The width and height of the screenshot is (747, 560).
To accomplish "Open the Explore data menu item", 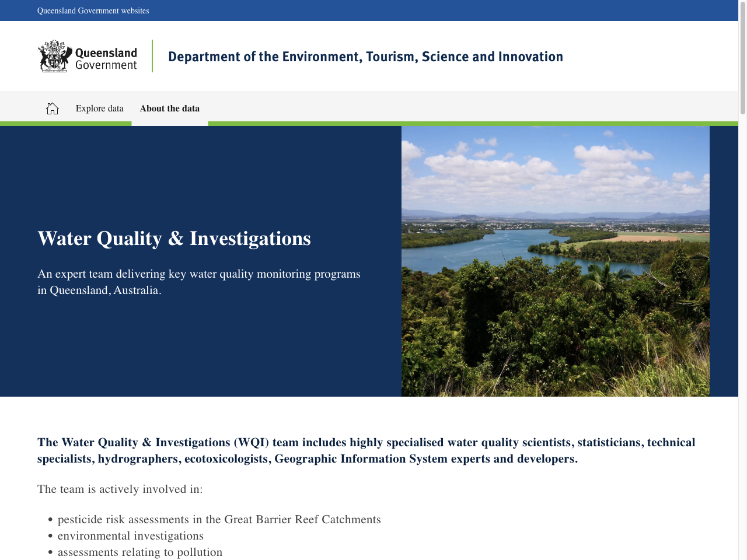I will 100,108.
